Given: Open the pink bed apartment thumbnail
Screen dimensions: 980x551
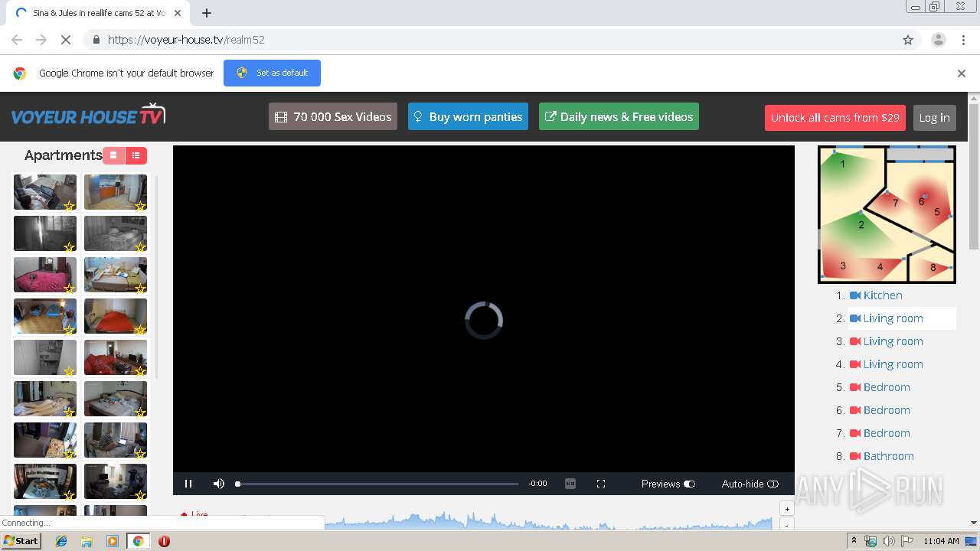Looking at the screenshot, I should pos(45,275).
